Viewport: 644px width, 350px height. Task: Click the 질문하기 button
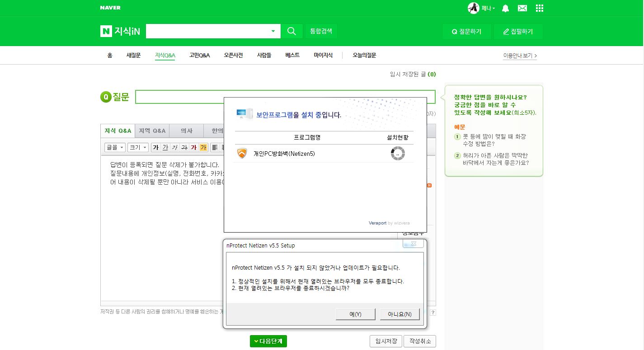coord(466,32)
